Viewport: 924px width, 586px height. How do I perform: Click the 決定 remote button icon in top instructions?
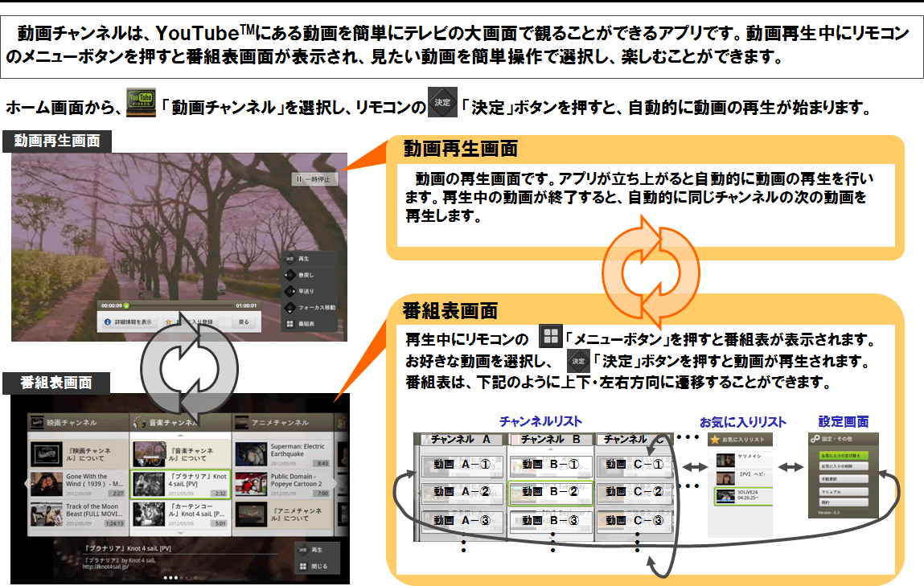point(442,103)
